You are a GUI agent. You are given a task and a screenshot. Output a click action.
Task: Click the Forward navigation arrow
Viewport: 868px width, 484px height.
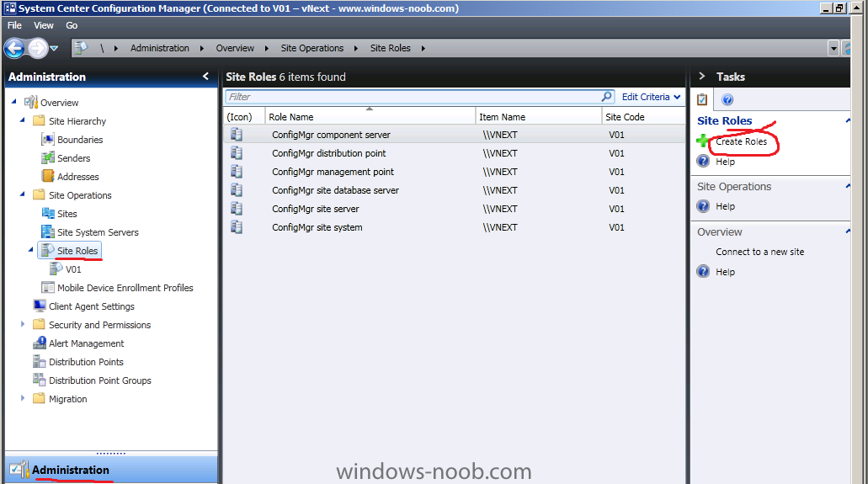[38, 48]
